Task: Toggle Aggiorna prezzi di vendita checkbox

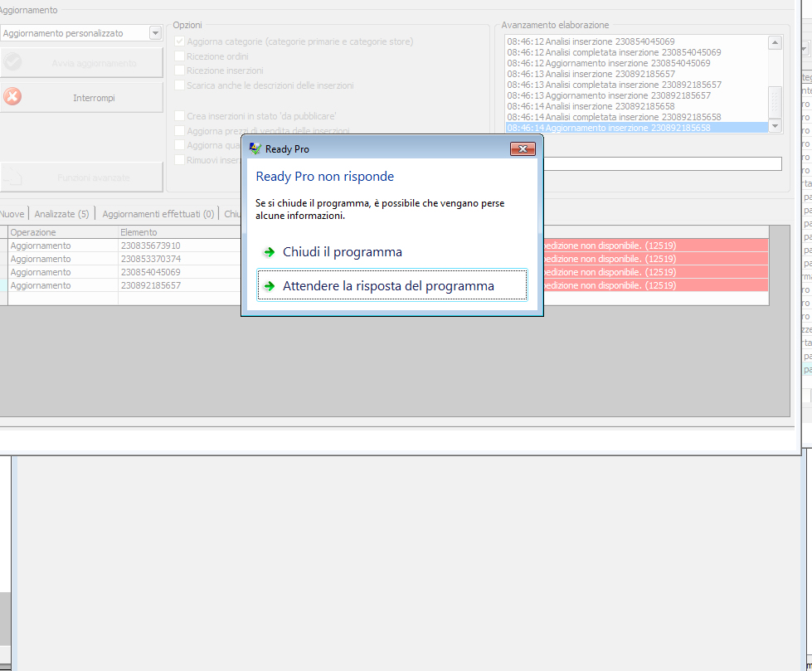Action: [x=179, y=130]
